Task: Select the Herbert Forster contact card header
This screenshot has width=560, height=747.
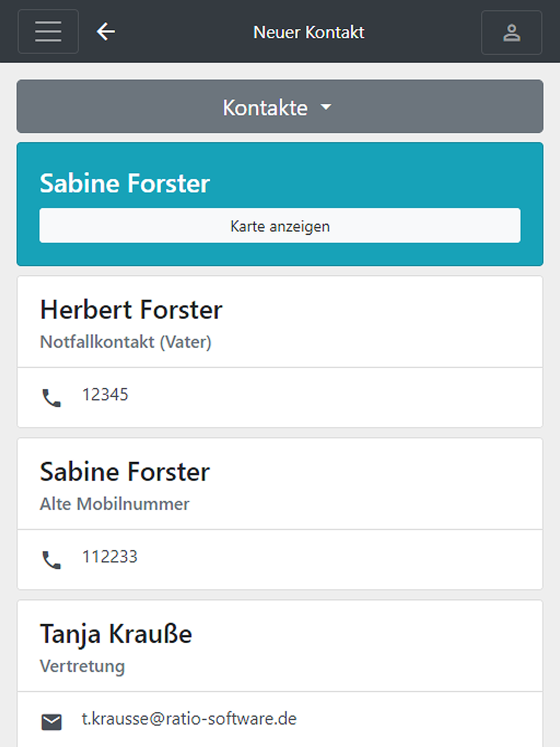Action: 131,310
